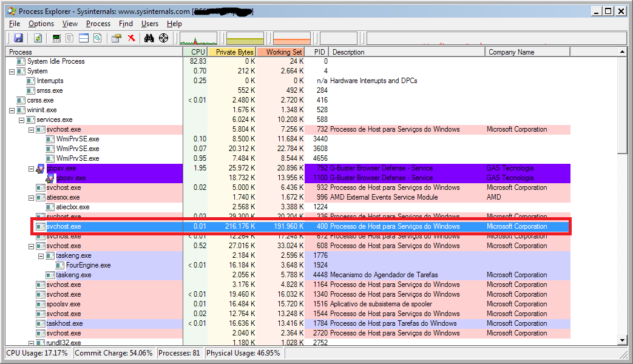This screenshot has width=633, height=364.
Task: Click the red X Kill Process icon
Action: [x=131, y=38]
